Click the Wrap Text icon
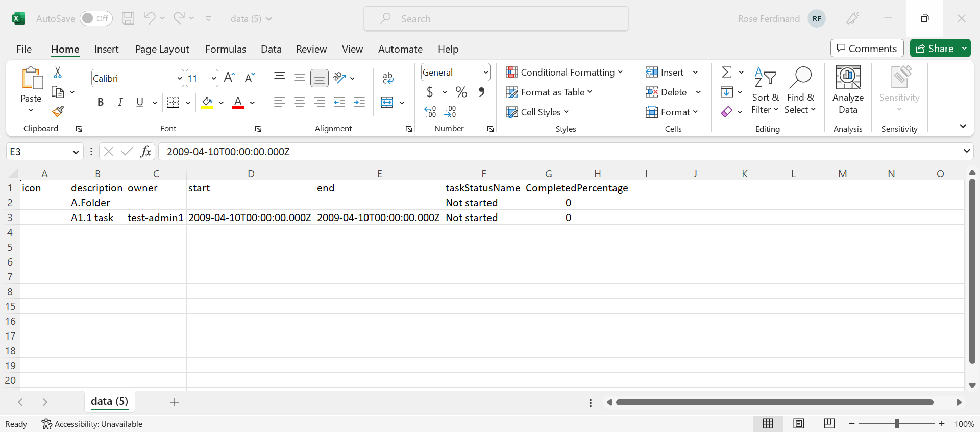This screenshot has height=432, width=980. point(388,78)
